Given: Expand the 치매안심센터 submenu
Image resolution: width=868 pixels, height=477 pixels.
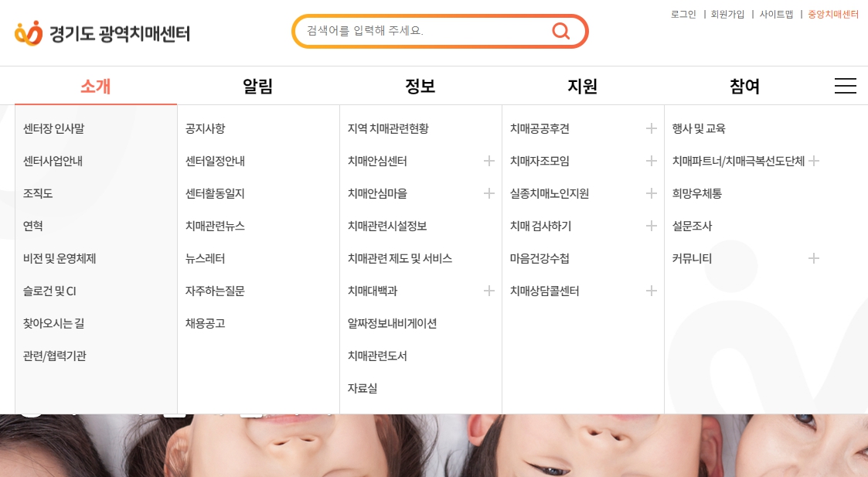Looking at the screenshot, I should click(x=488, y=161).
